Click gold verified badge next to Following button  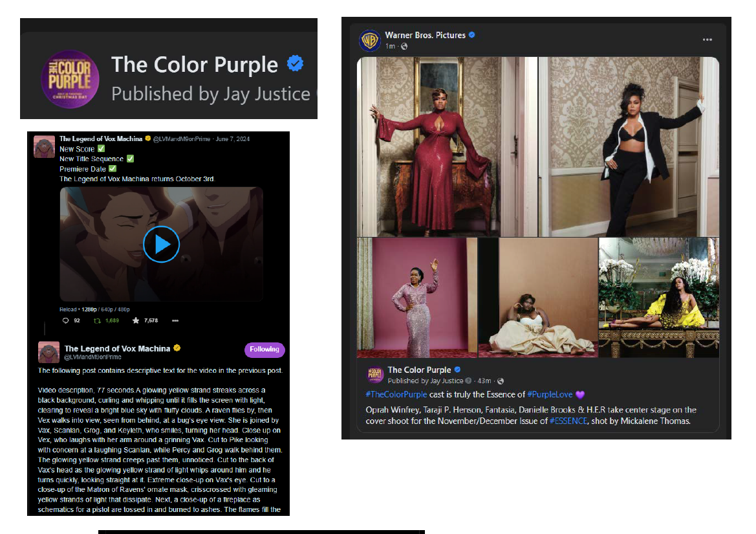point(177,348)
